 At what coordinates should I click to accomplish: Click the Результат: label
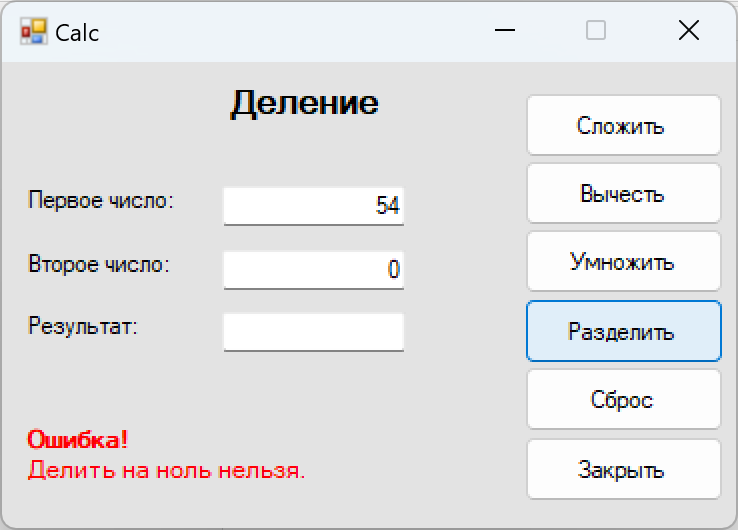click(83, 326)
